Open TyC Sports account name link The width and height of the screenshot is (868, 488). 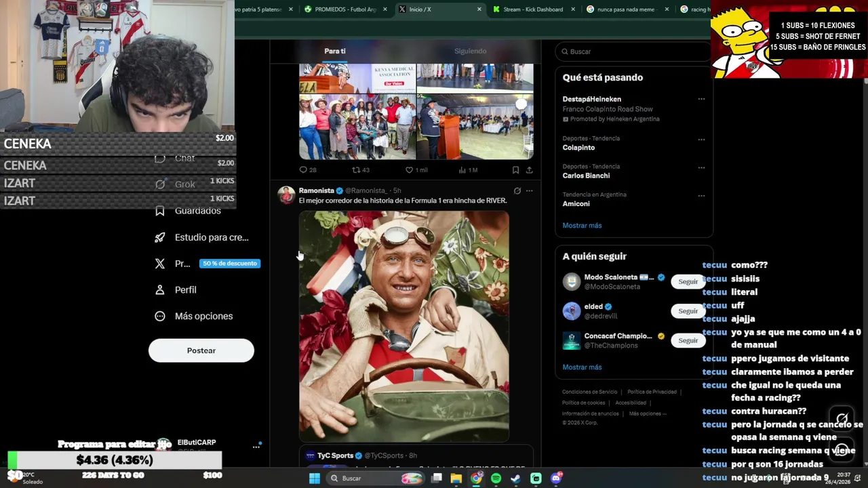335,455
